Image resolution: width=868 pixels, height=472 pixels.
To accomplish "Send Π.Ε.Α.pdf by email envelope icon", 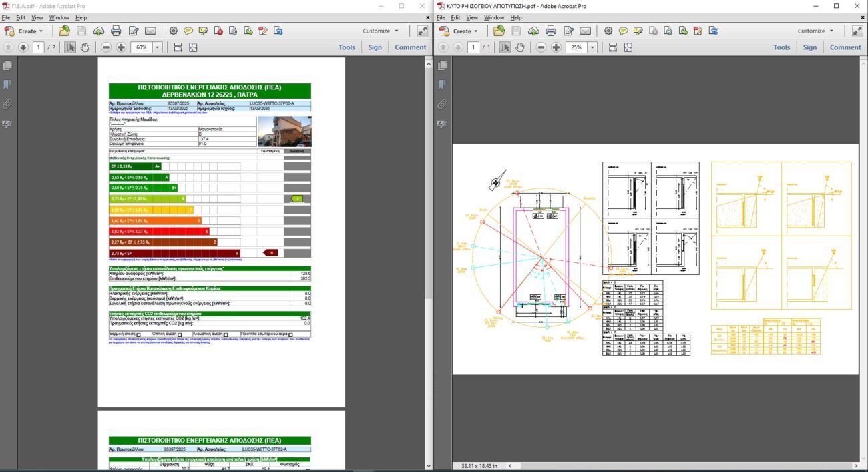I will (x=150, y=31).
